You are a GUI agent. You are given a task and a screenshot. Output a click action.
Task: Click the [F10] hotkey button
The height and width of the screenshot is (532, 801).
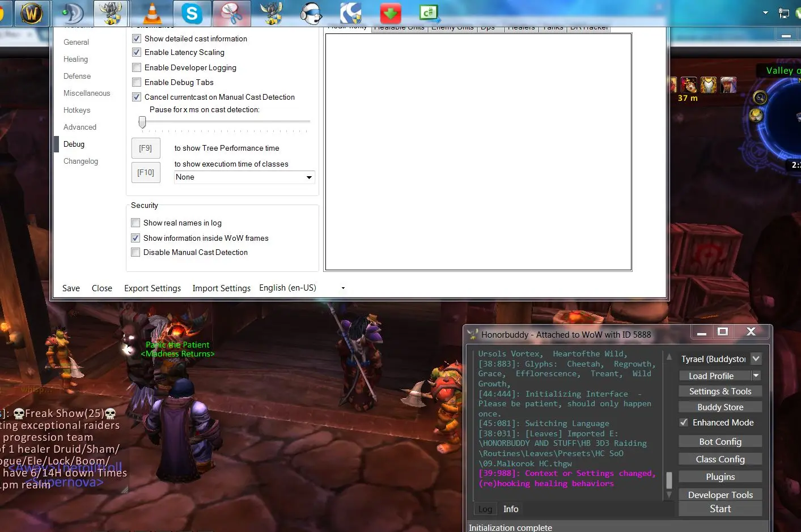[146, 172]
